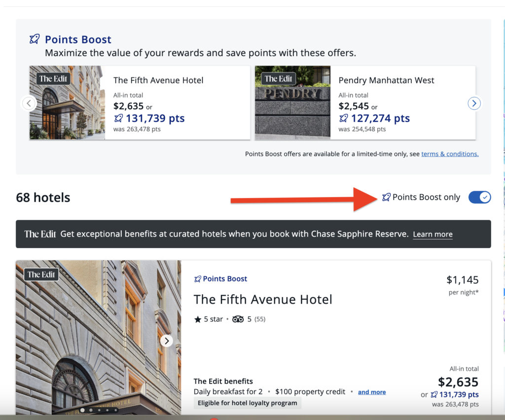Click The Edit badge on large hotel photo
This screenshot has width=505, height=420.
tap(41, 275)
